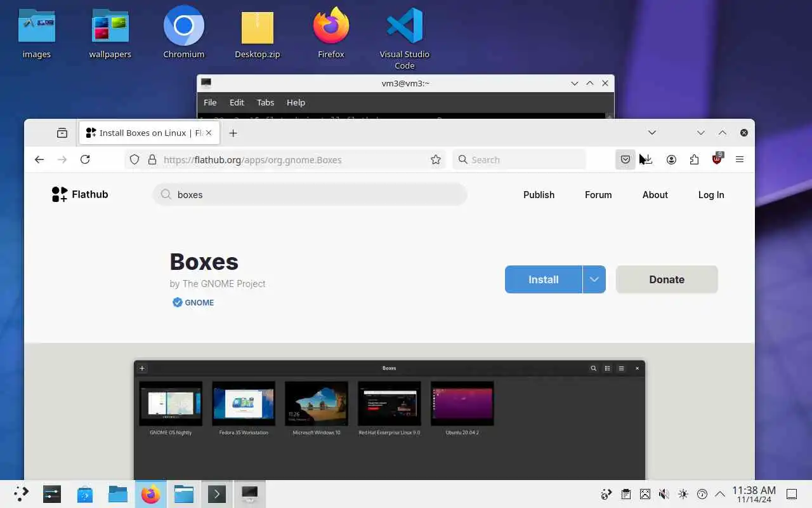Open the images folder on desktop
This screenshot has height=508, width=812.
coord(37,34)
